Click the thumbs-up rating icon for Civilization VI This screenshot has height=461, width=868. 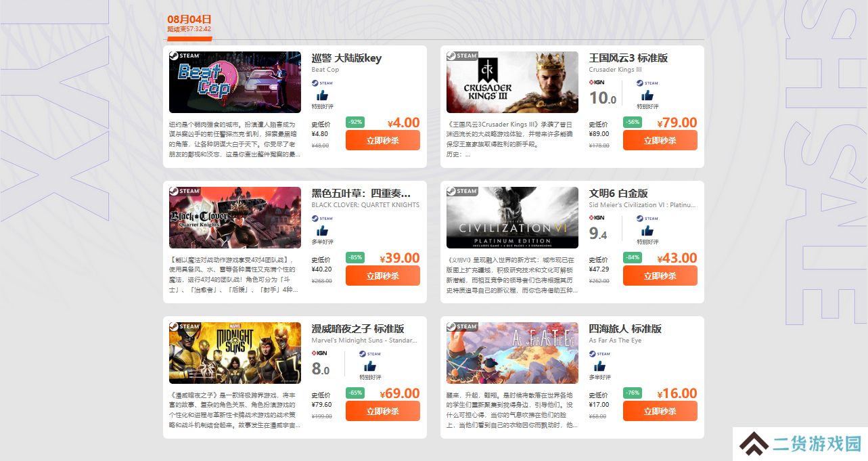(647, 231)
